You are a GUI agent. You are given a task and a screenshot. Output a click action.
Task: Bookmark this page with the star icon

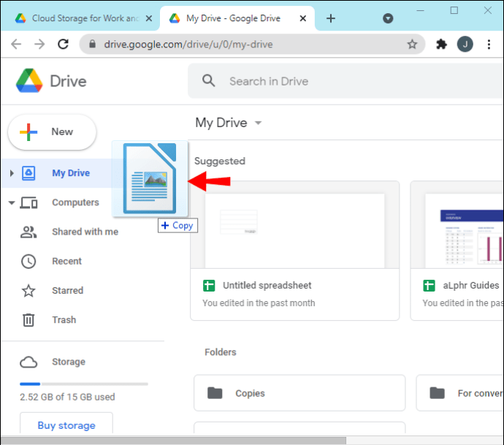[412, 44]
